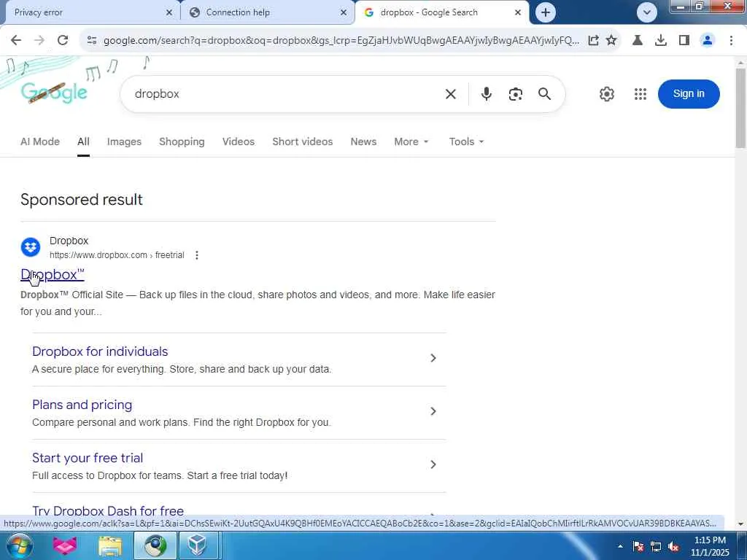Open Dropbox for individuals link
The height and width of the screenshot is (560, 747).
(x=100, y=351)
